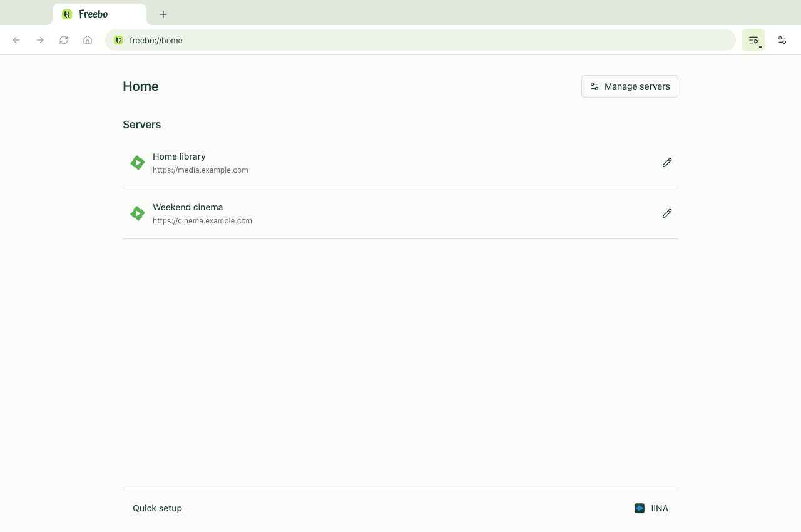
Task: Click the https://media.example.com URL text
Action: pyautogui.click(x=200, y=170)
